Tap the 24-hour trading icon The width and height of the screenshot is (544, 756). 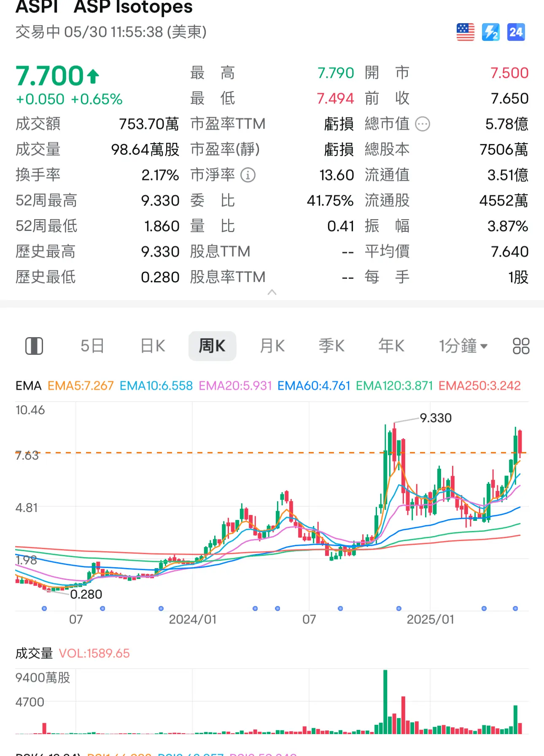click(516, 32)
